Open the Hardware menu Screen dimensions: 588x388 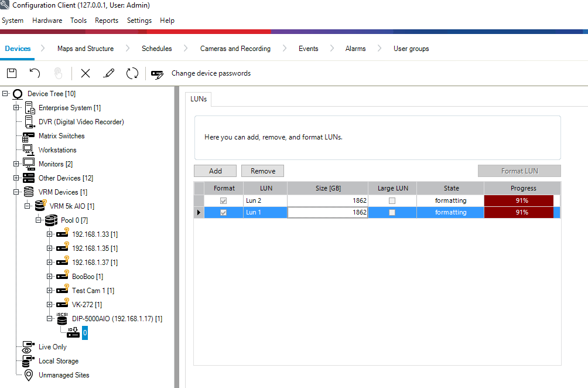47,21
